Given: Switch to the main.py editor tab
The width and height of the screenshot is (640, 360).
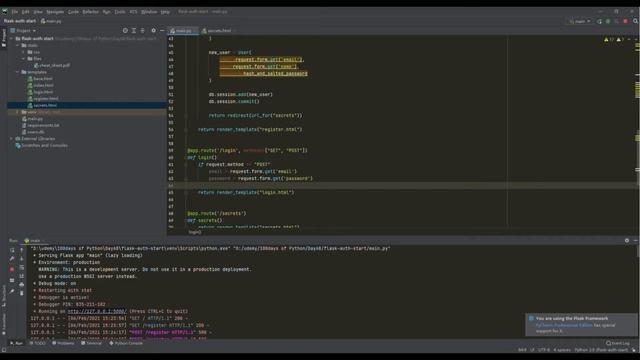Looking at the screenshot, I should pyautogui.click(x=183, y=31).
